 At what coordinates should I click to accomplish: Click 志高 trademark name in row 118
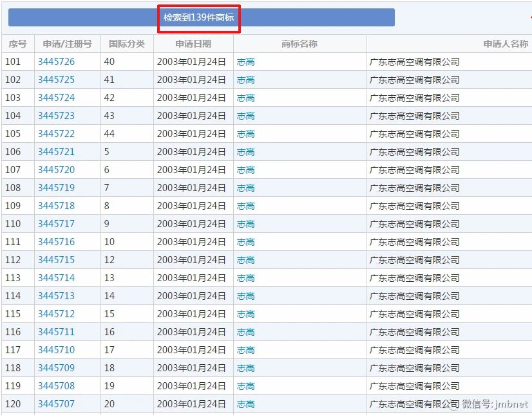coord(245,367)
